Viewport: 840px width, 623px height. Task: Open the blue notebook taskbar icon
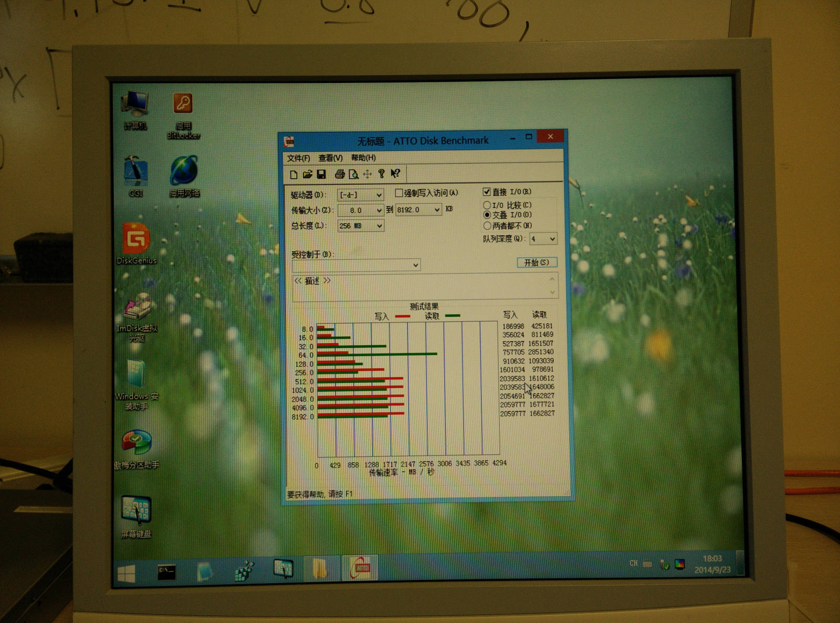click(x=205, y=572)
